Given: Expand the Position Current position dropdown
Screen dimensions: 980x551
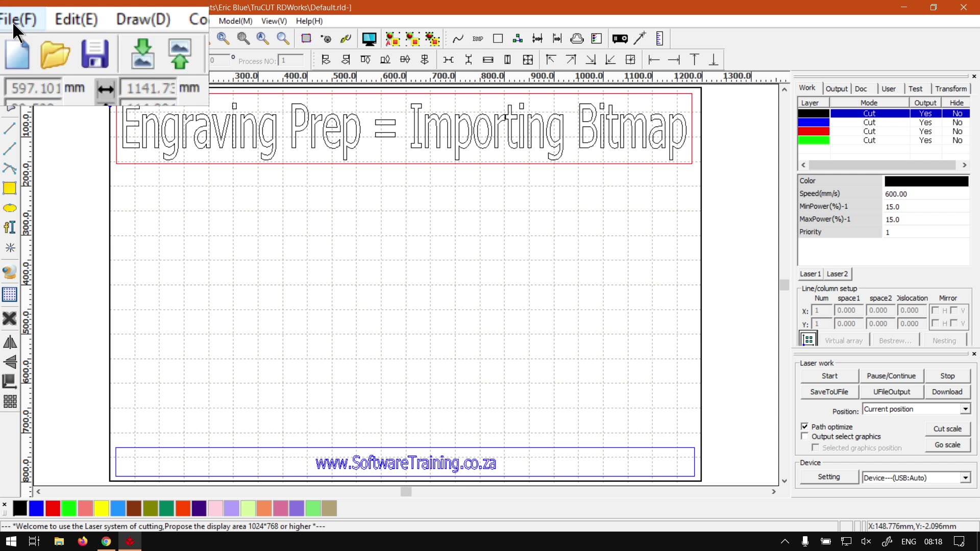Looking at the screenshot, I should (965, 409).
